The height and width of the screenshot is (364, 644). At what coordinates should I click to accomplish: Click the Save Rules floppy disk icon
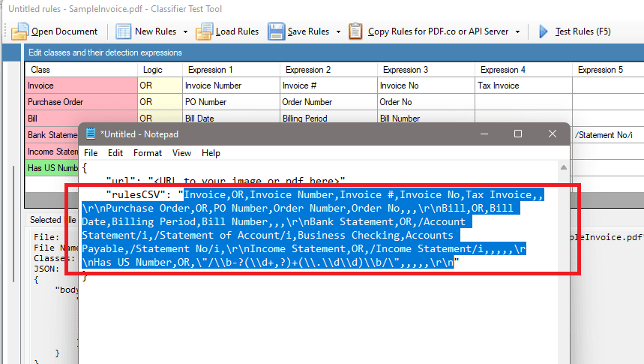coord(275,32)
